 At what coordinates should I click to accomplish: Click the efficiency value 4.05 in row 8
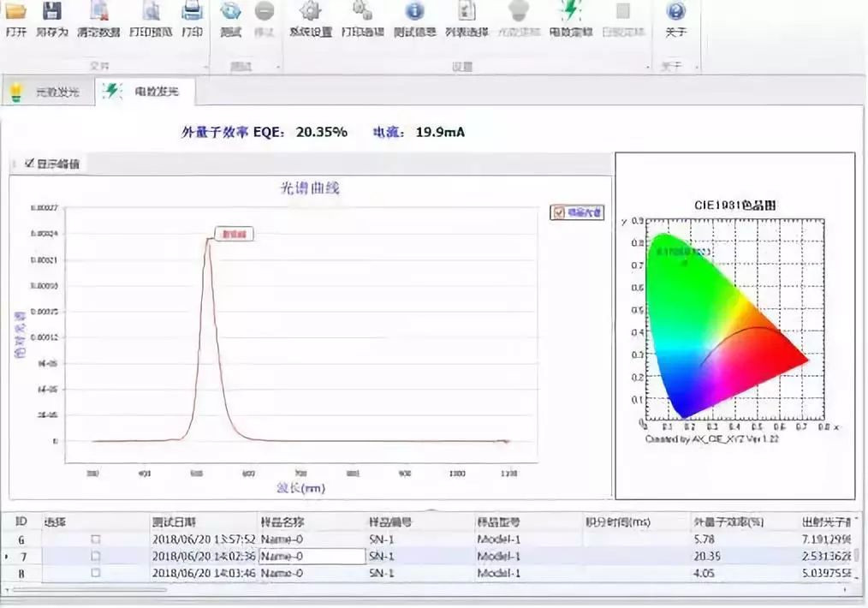[x=705, y=573]
